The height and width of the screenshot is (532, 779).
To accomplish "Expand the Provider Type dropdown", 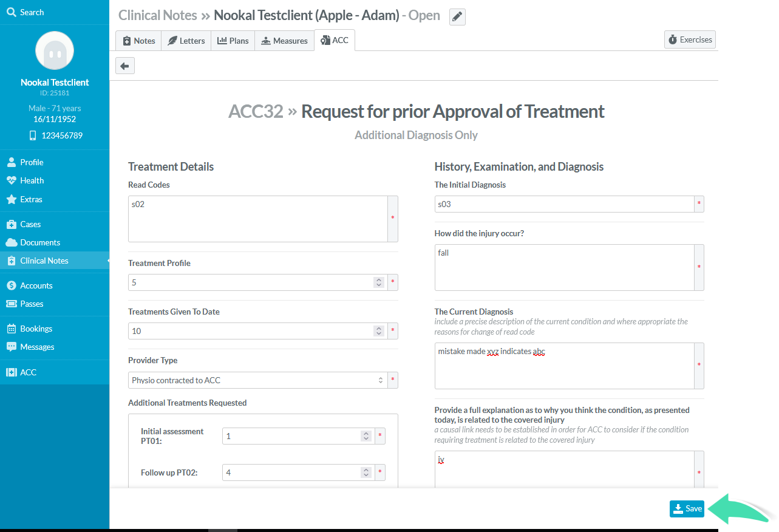I will click(x=258, y=380).
